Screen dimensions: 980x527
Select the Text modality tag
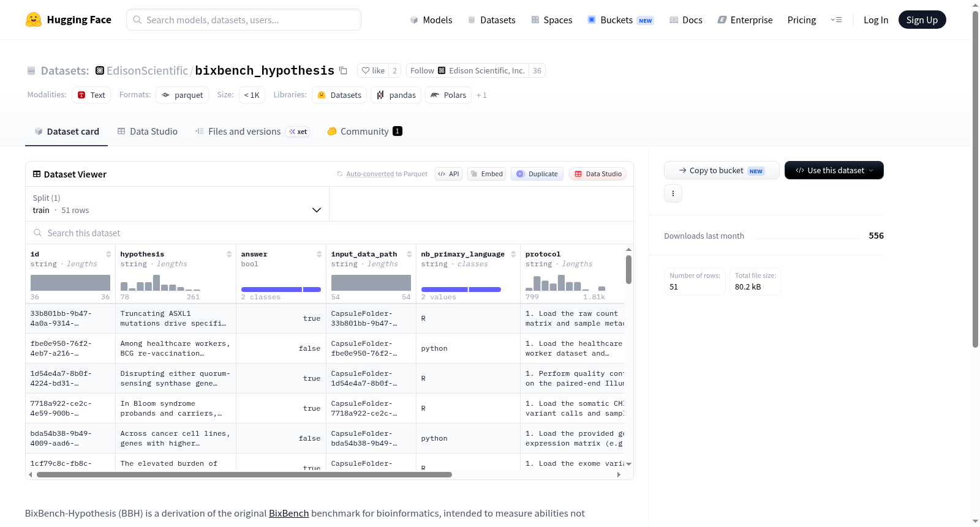(91, 95)
